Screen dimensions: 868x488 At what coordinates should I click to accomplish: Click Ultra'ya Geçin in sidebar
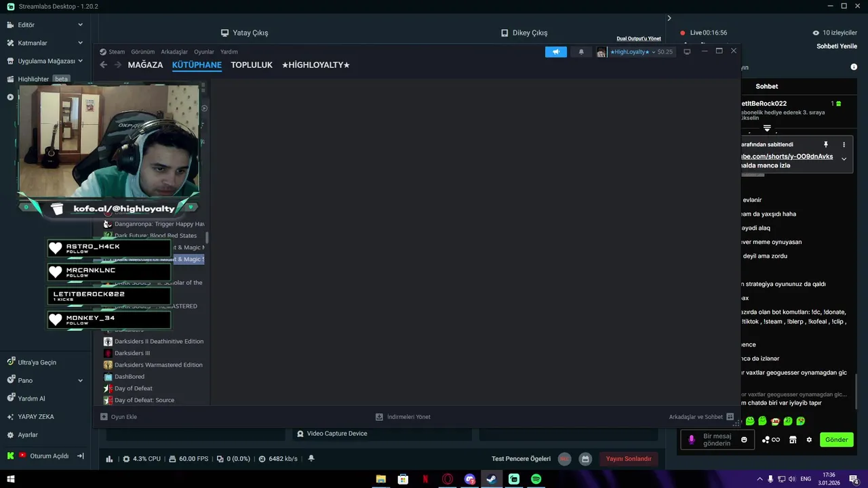(x=32, y=363)
